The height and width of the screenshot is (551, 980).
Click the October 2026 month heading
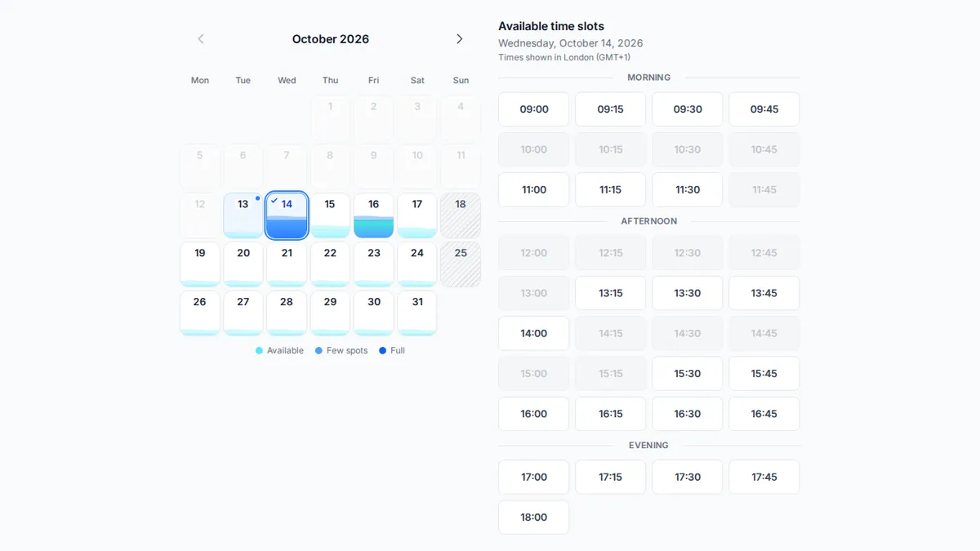click(x=331, y=39)
